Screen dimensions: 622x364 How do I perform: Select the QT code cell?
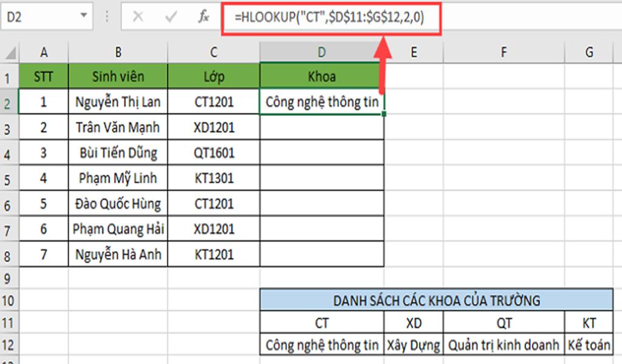click(504, 323)
